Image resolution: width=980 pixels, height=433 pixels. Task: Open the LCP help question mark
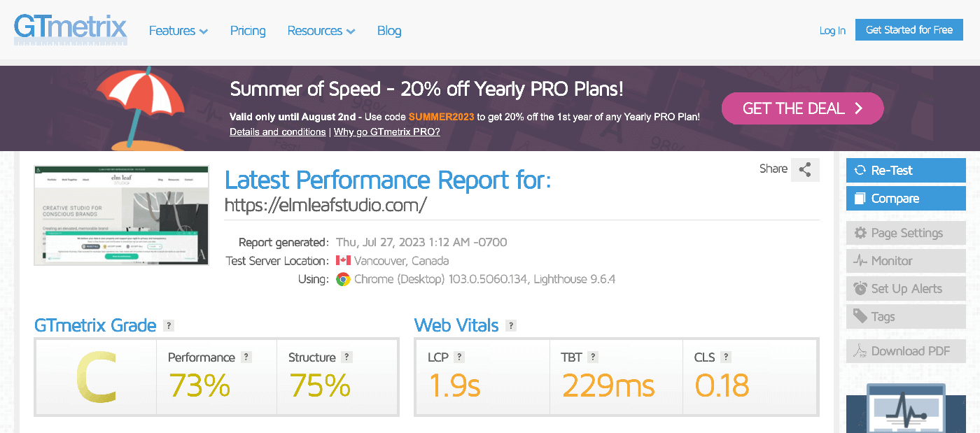459,357
